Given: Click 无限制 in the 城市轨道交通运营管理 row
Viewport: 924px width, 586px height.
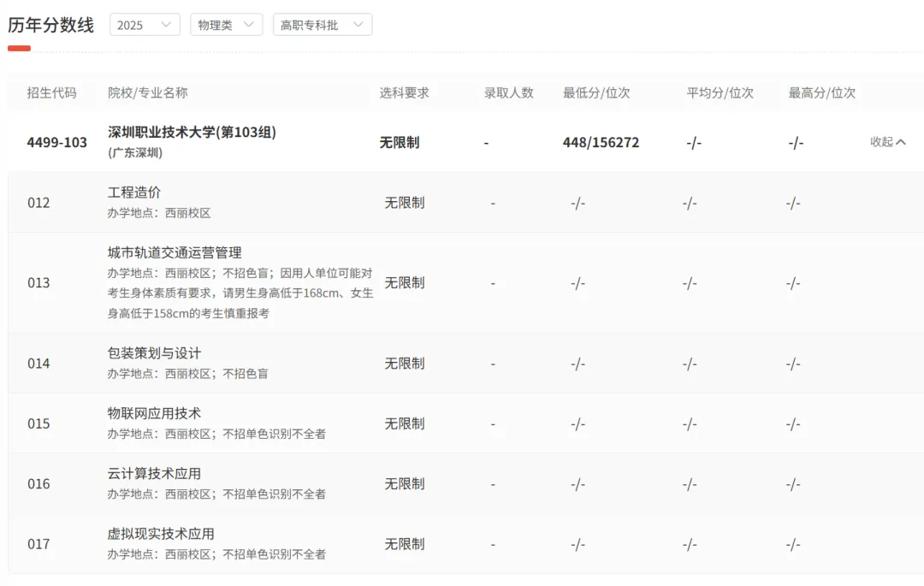Looking at the screenshot, I should 405,282.
